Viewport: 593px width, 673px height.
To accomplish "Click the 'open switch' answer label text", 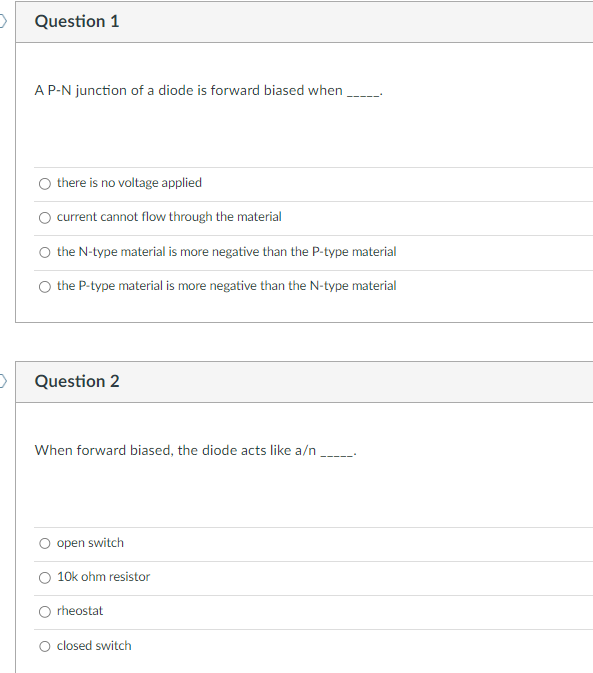I will click(x=90, y=543).
